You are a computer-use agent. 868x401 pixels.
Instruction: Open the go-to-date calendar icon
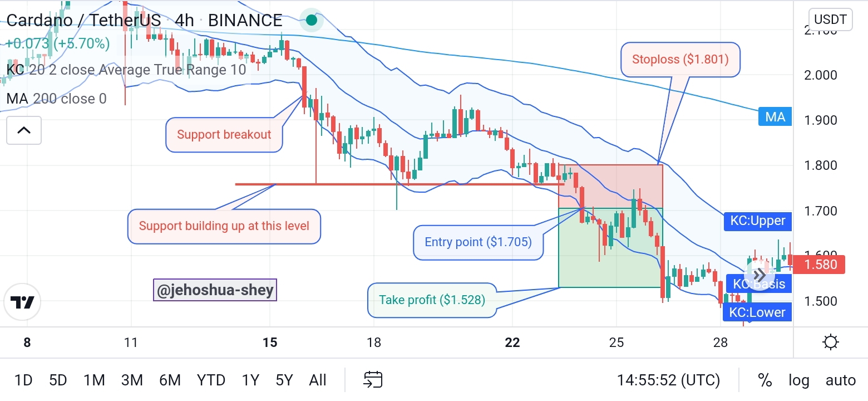[372, 380]
